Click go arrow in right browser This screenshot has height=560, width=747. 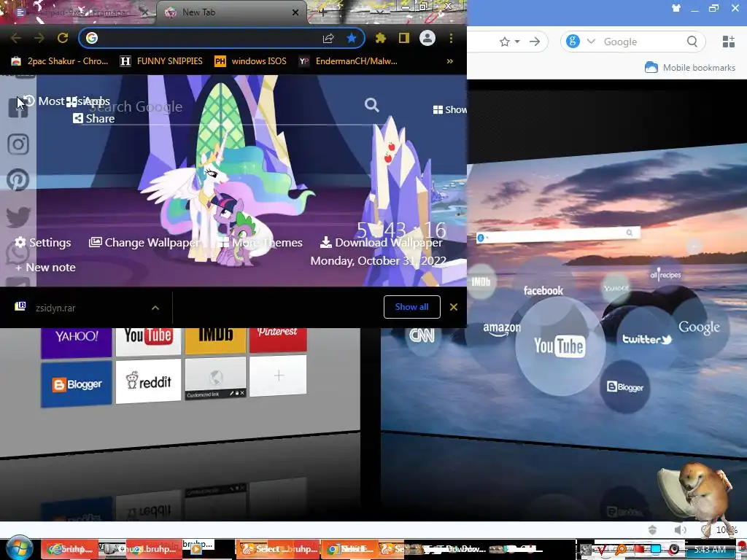535,42
